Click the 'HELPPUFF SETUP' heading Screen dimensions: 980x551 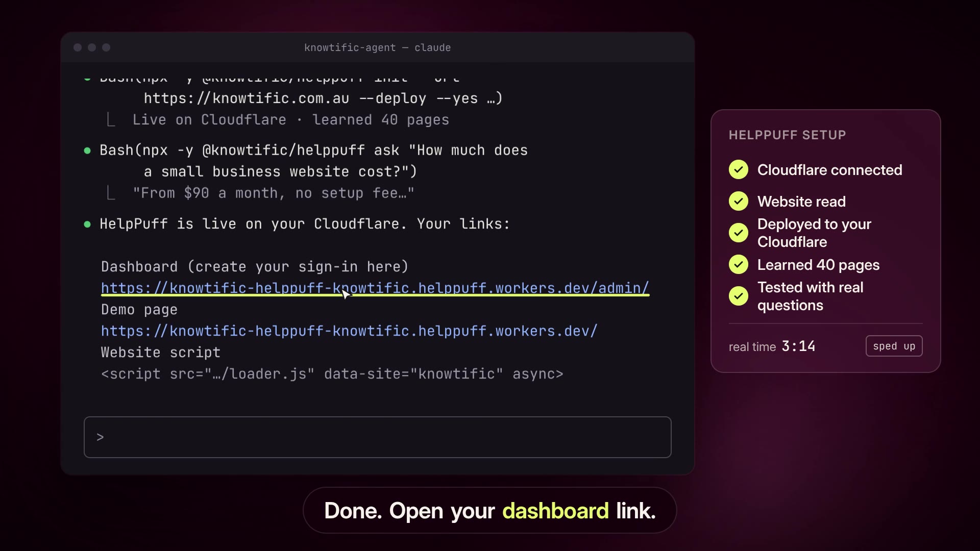click(787, 135)
